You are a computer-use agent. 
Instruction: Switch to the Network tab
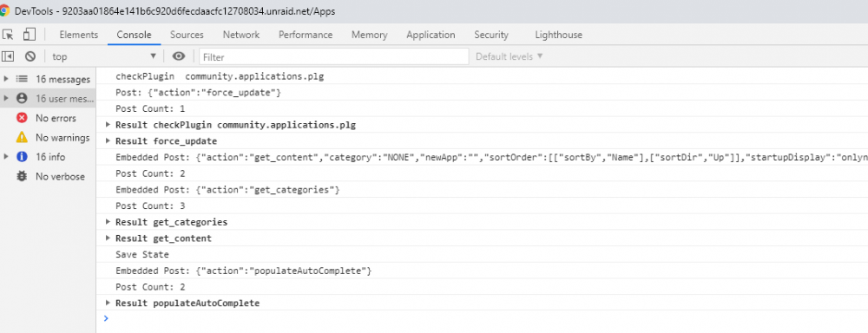[240, 35]
